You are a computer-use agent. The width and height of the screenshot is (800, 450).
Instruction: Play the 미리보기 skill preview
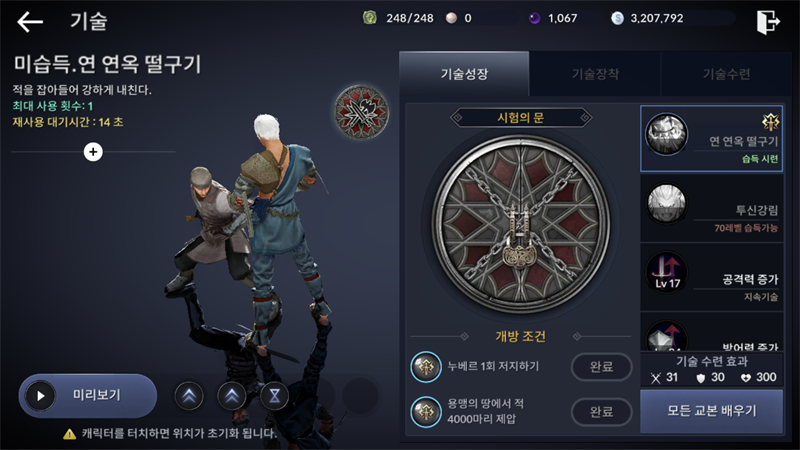(x=87, y=395)
